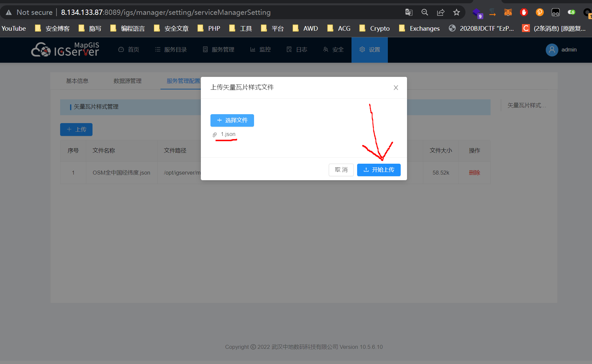Click the 取消 cancel button
Image resolution: width=592 pixels, height=364 pixels.
(341, 170)
